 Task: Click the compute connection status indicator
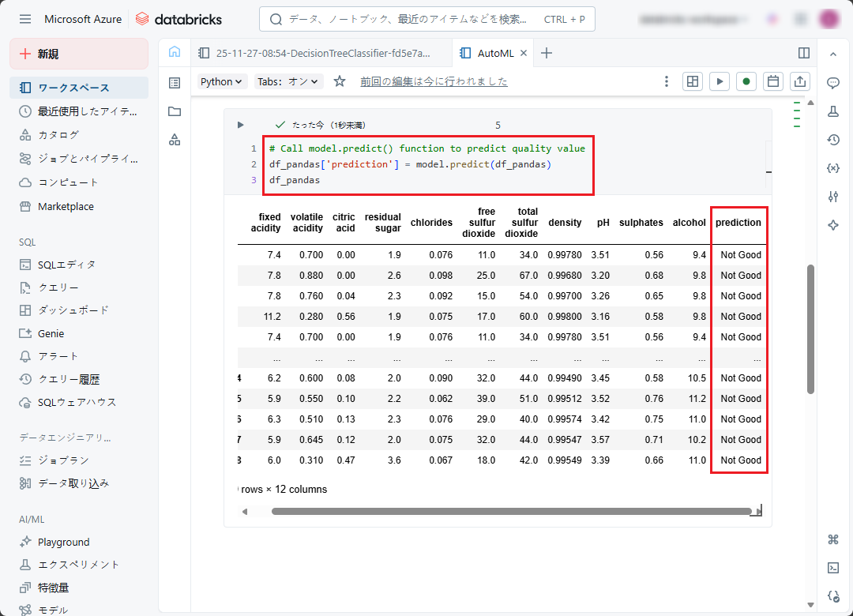746,81
